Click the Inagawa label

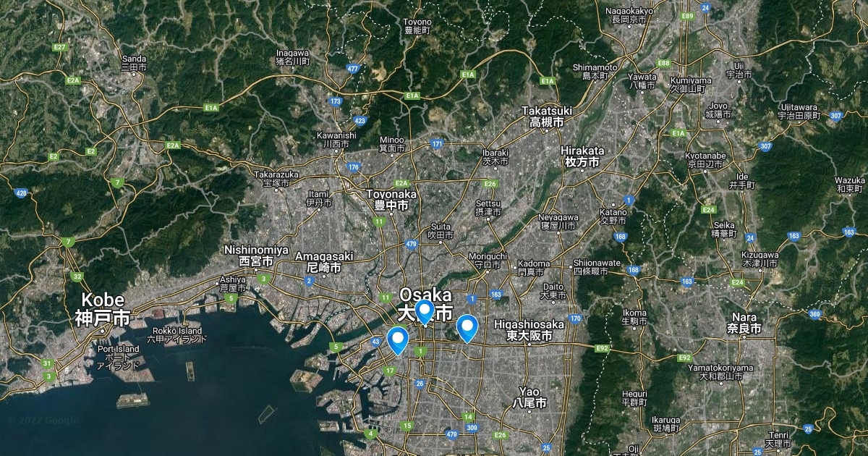point(293,57)
